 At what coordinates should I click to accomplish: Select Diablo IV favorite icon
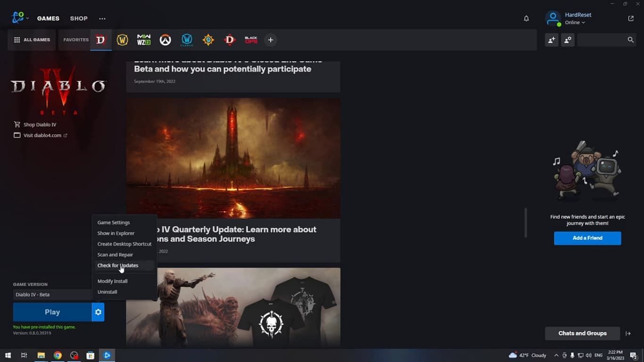(x=100, y=40)
